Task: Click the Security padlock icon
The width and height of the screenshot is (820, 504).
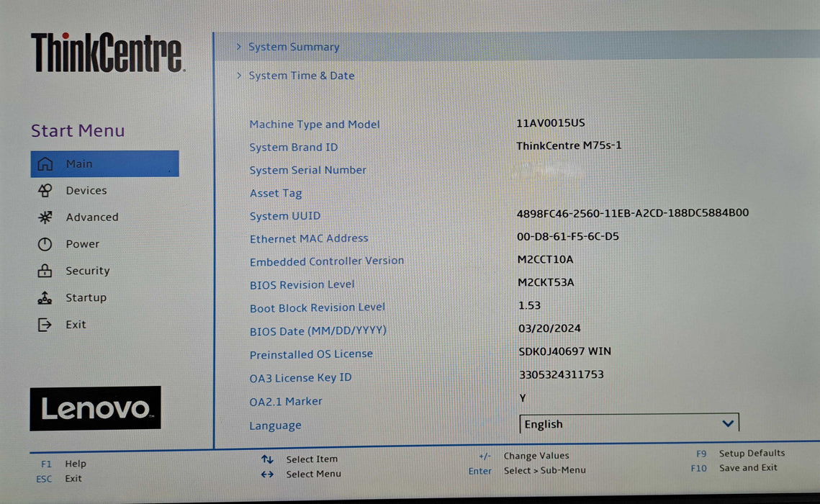Action: 44,271
